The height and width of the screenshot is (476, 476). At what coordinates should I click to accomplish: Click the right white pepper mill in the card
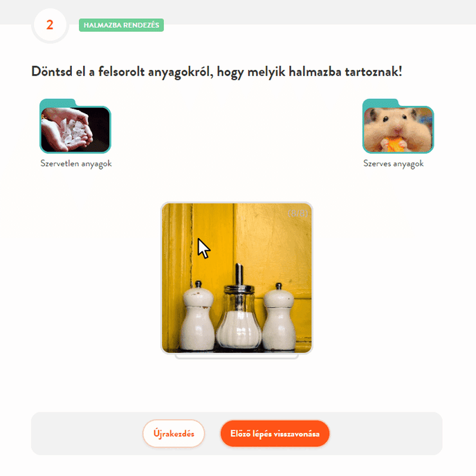point(279,317)
